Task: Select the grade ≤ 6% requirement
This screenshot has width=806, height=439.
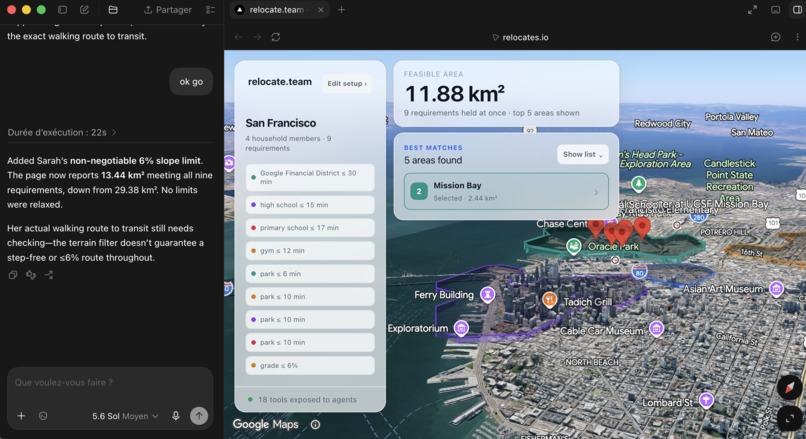Action: [310, 365]
